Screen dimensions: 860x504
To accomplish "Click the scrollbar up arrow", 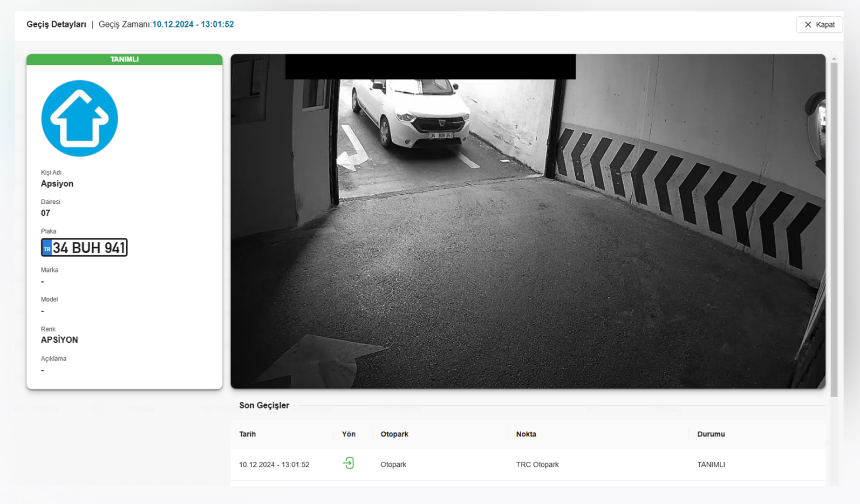I will point(834,58).
